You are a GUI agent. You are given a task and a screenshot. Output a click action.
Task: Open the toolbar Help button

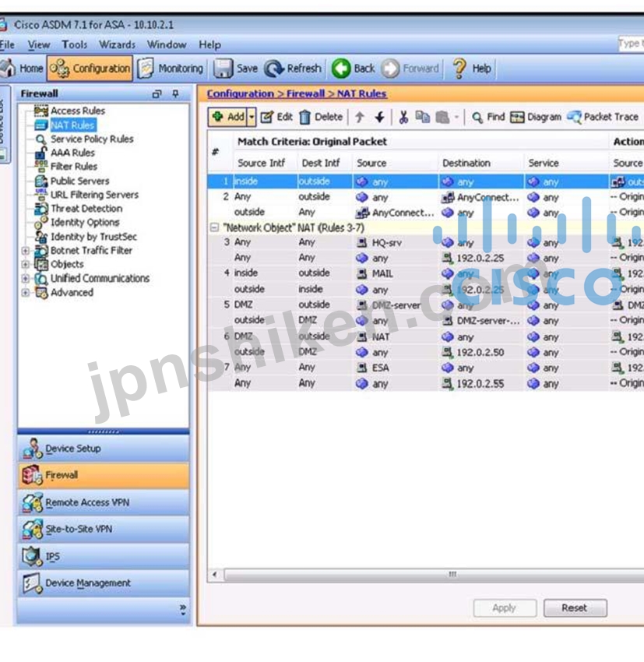point(471,69)
